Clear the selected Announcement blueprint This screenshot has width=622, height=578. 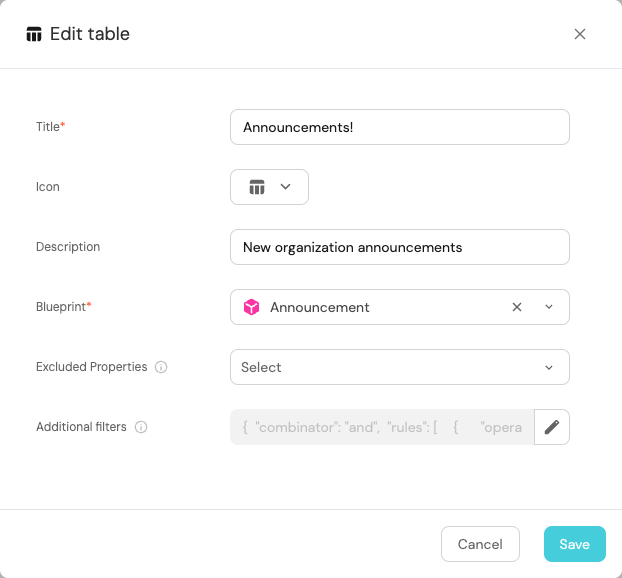click(x=517, y=307)
